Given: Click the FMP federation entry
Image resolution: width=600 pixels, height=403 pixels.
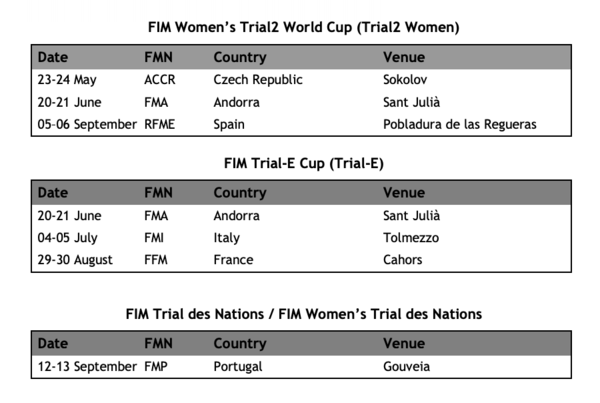Looking at the screenshot, I should [156, 367].
